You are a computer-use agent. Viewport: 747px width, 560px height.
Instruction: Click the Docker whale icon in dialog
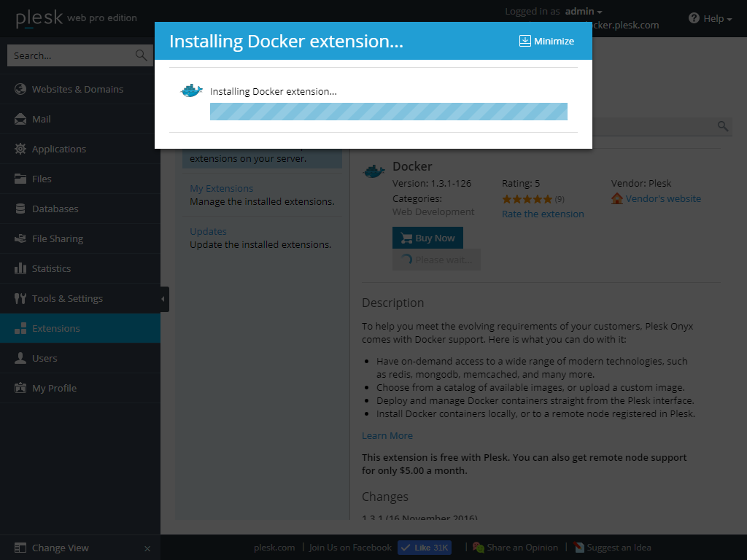[192, 90]
